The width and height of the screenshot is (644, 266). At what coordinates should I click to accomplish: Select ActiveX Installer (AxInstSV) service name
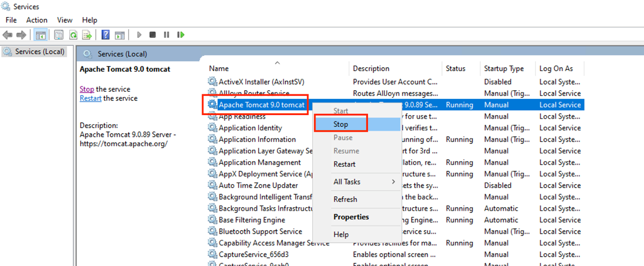pos(261,82)
